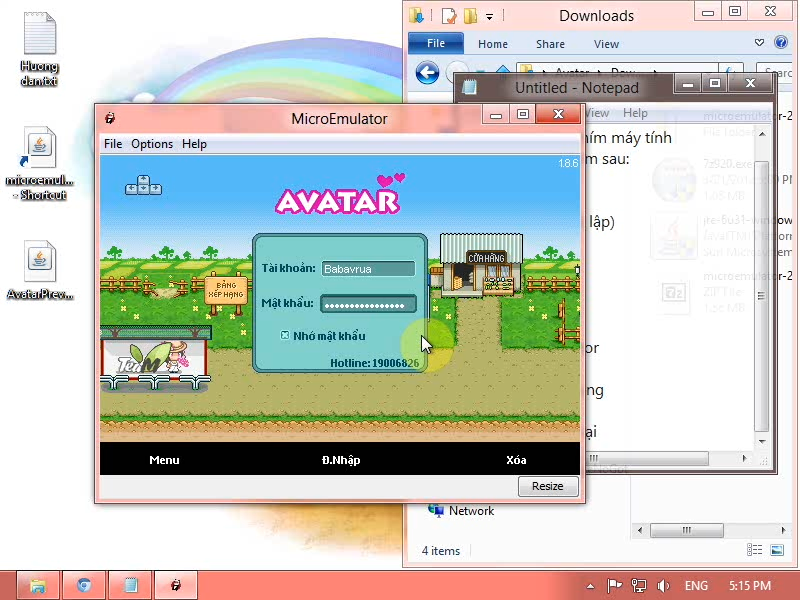Switch Downloads to large icons view
Image resolution: width=800 pixels, height=600 pixels.
pyautogui.click(x=777, y=550)
